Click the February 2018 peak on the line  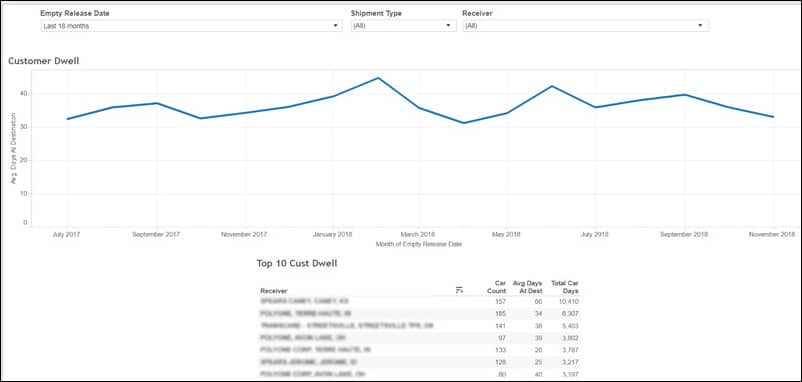tap(378, 78)
